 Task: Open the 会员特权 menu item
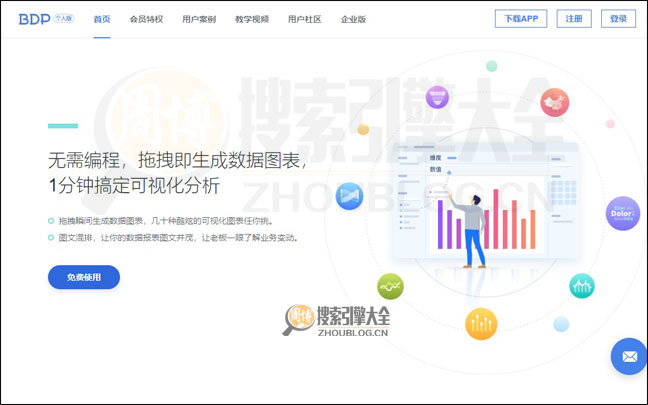146,19
